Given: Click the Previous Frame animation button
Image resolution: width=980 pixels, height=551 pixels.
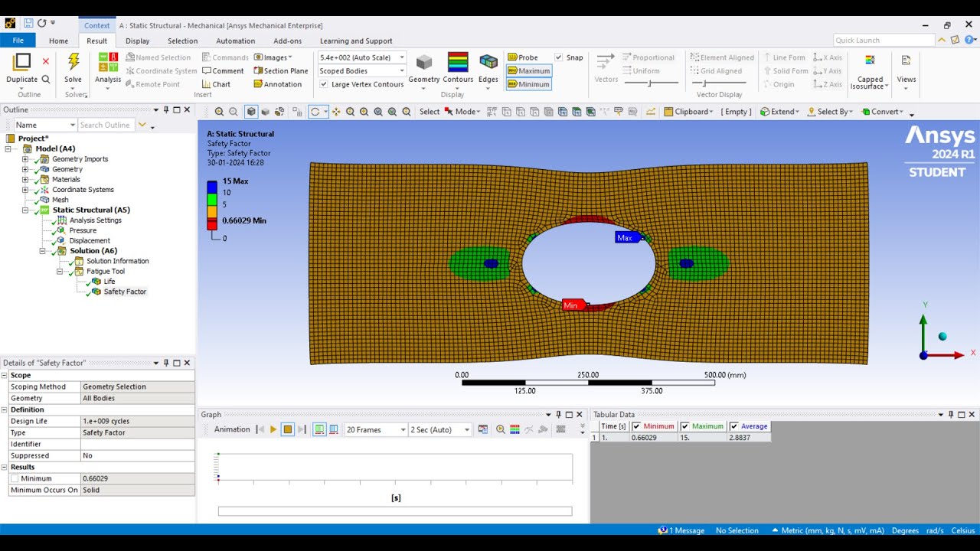Looking at the screenshot, I should pos(260,429).
